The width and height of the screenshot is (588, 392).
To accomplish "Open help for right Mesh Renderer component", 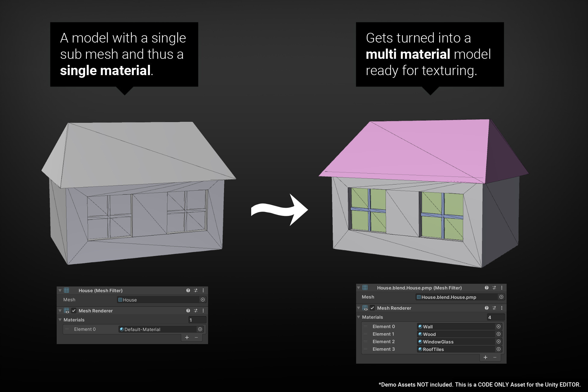I will coord(486,308).
